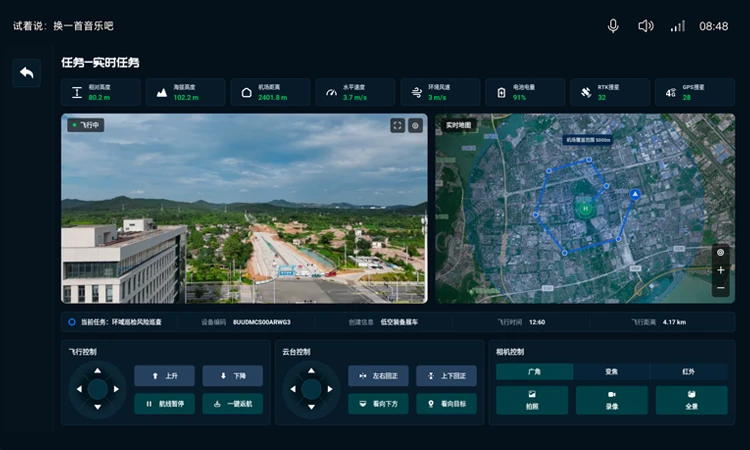Click the flight time 12:60 value
750x450 pixels.
(537, 322)
